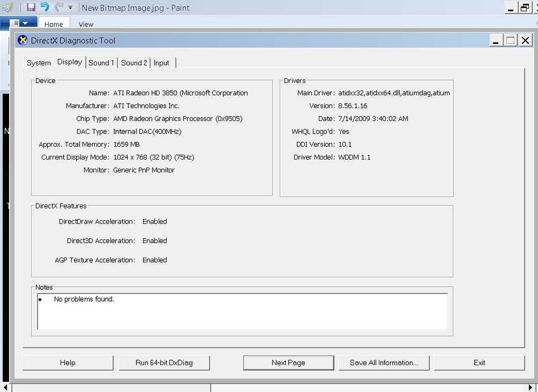Viewport: 538px width, 392px height.
Task: Click the manufacturer ATI Technologies Inc.
Action: (x=146, y=106)
